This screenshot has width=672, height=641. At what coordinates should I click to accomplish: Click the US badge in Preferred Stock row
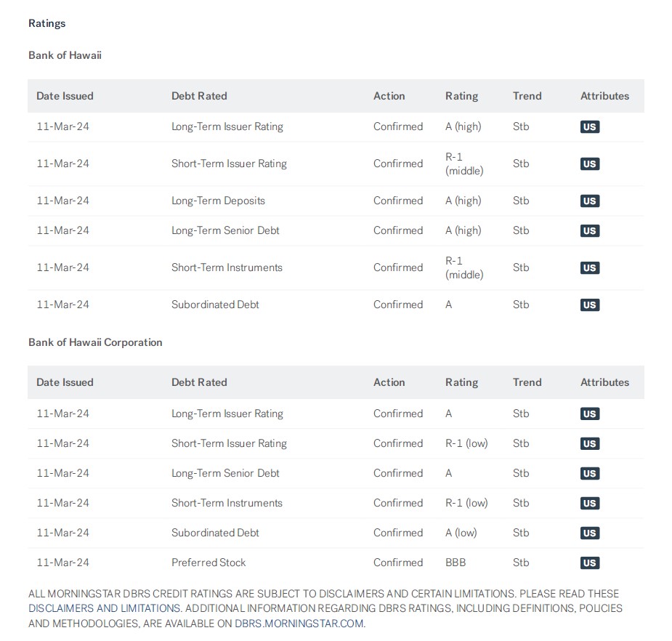pyautogui.click(x=590, y=563)
